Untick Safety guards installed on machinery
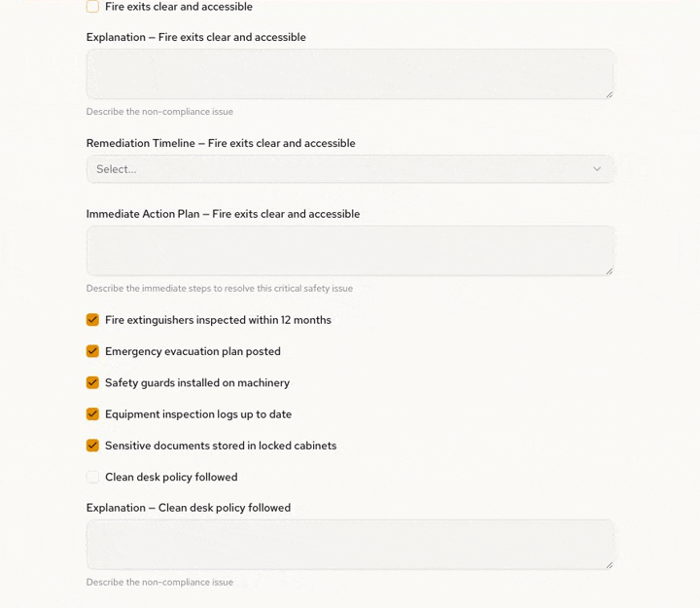Viewport: 700px width, 608px height. coord(92,382)
